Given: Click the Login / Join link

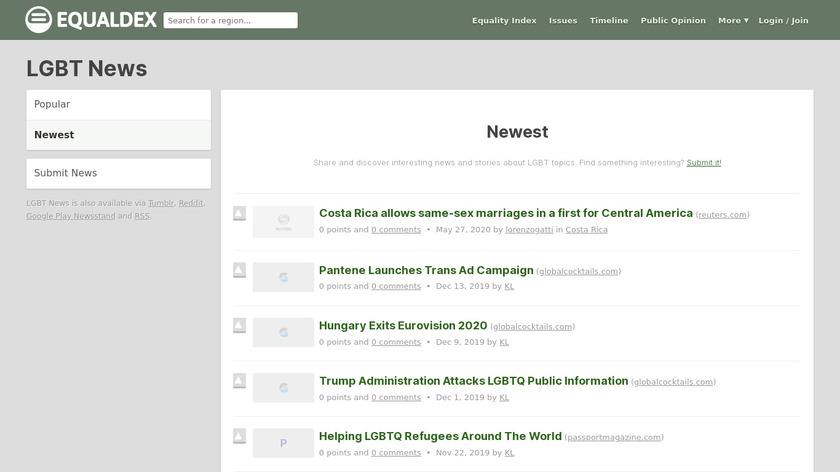Looking at the screenshot, I should (x=783, y=20).
